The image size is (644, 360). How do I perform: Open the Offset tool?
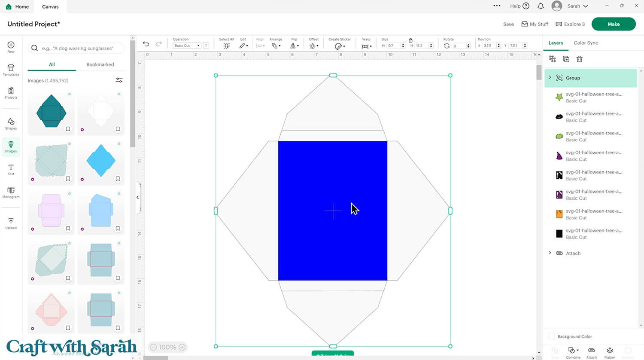click(313, 46)
